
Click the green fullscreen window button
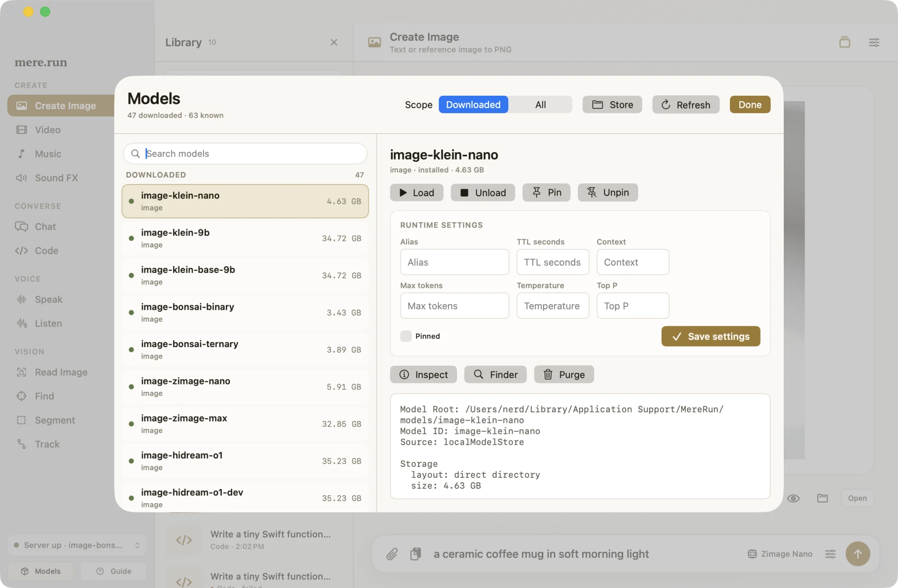(x=45, y=12)
